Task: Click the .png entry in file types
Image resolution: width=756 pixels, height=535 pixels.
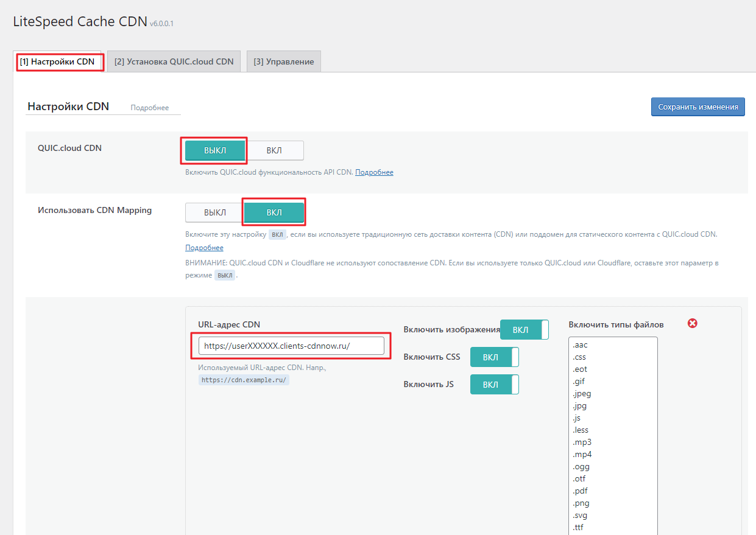Action: point(581,503)
